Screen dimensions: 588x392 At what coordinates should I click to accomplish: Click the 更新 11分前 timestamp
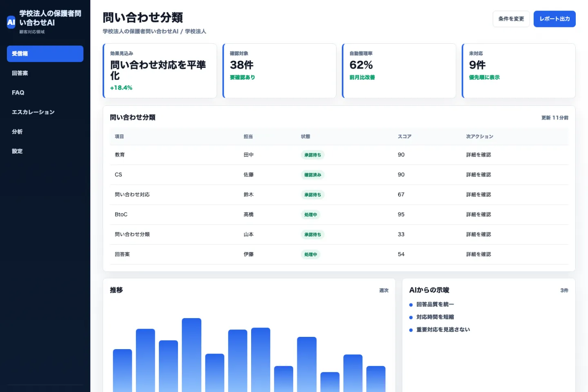point(555,118)
